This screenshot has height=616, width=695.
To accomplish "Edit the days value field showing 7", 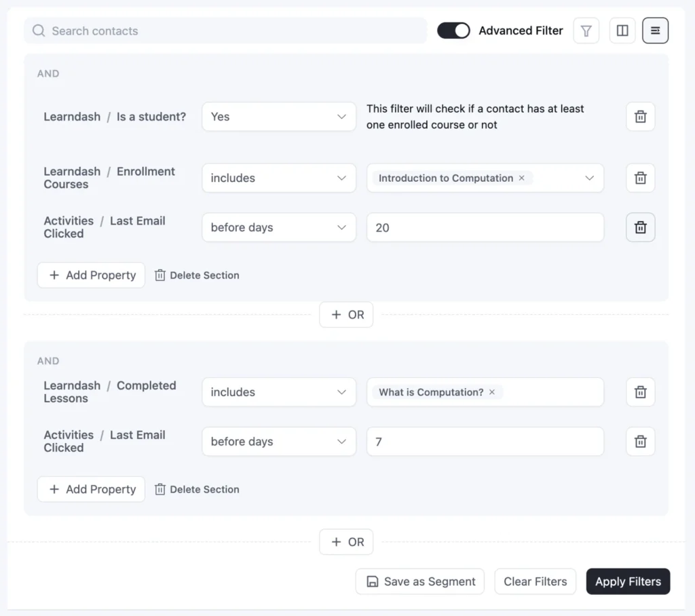I will [x=485, y=442].
